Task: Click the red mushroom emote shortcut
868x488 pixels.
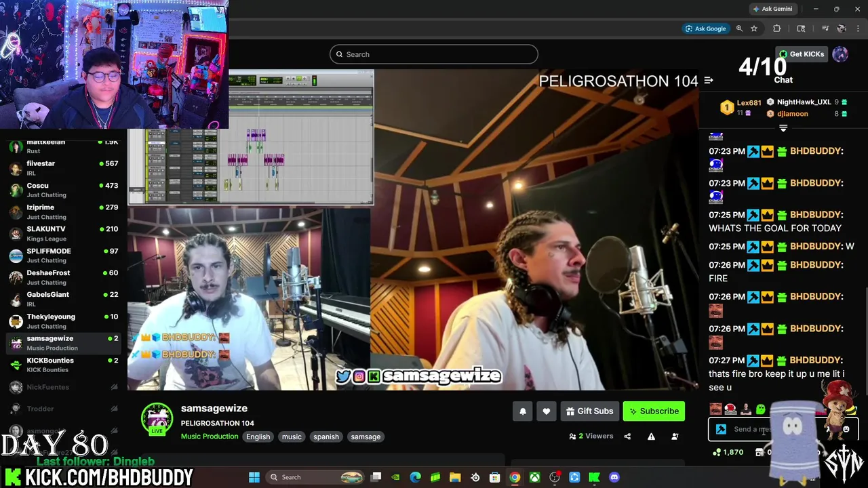Action: click(x=730, y=409)
